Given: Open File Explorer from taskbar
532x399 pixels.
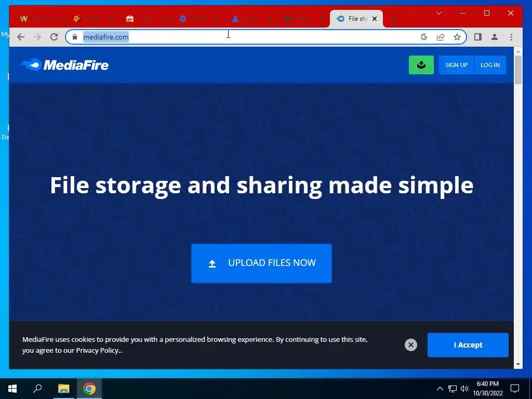Looking at the screenshot, I should pos(63,389).
